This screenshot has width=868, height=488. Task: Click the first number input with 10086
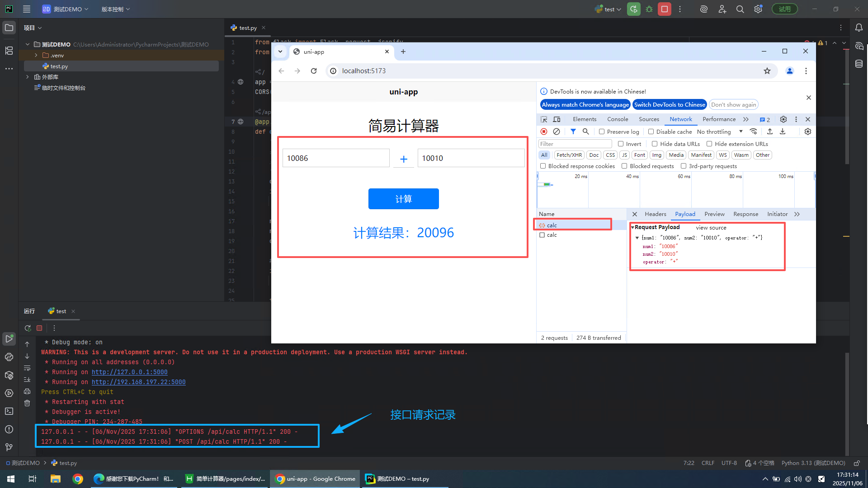coord(335,158)
